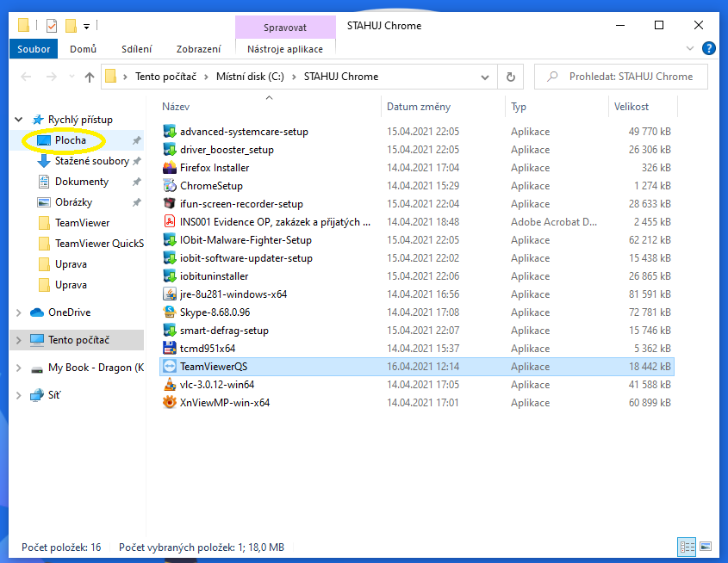
Task: Unpin Dokumenty using its pin icon
Action: (136, 182)
